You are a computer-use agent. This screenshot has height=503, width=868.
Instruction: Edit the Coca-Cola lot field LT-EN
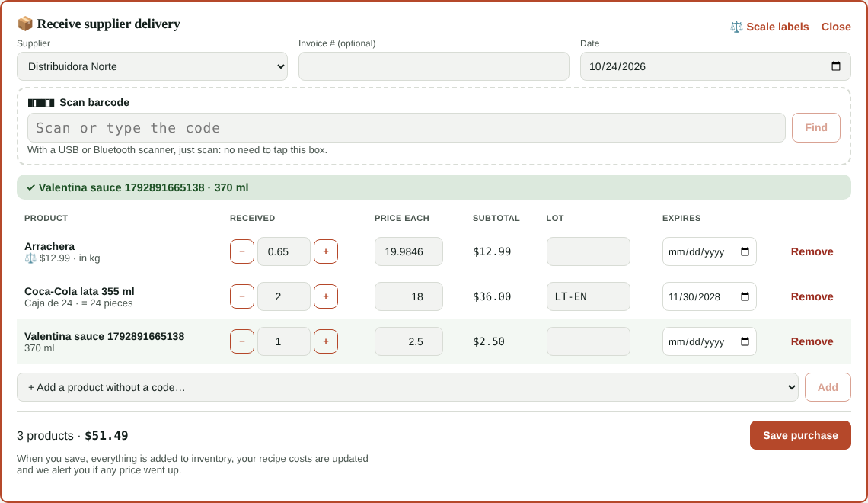tap(589, 296)
